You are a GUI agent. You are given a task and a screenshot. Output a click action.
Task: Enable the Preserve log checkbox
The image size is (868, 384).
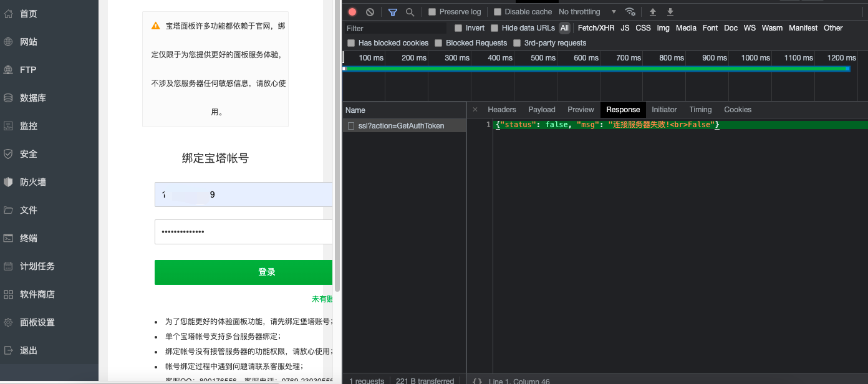[x=432, y=12]
